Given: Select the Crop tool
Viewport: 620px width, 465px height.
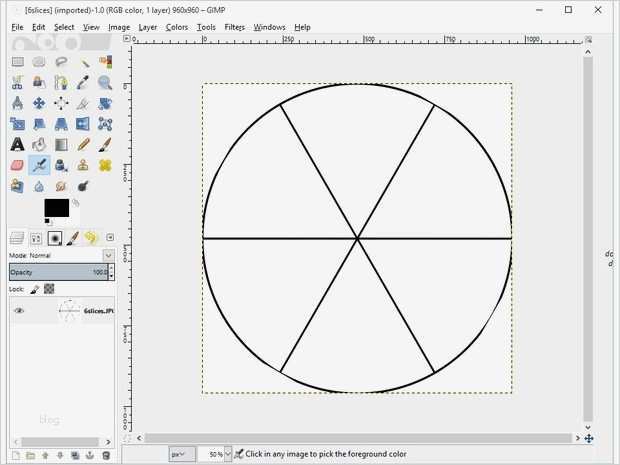Looking at the screenshot, I should pos(83,104).
